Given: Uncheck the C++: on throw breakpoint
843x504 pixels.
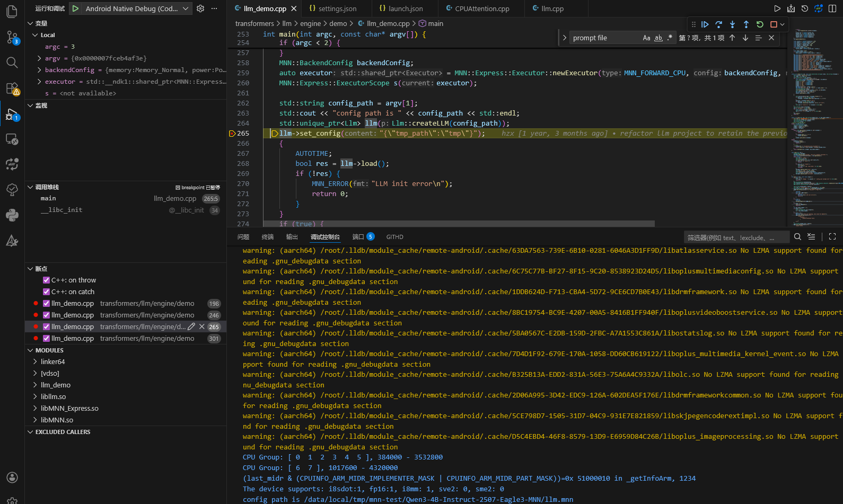Looking at the screenshot, I should (x=47, y=280).
